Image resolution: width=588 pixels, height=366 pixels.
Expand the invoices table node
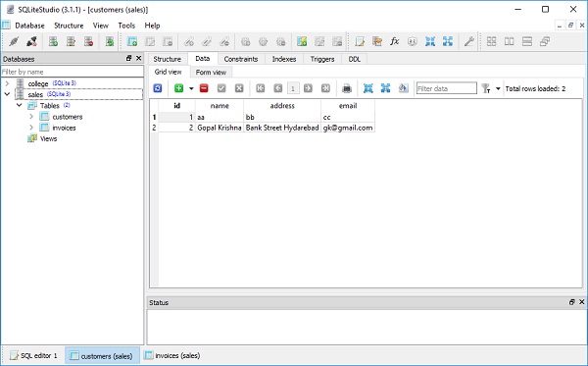[31, 128]
